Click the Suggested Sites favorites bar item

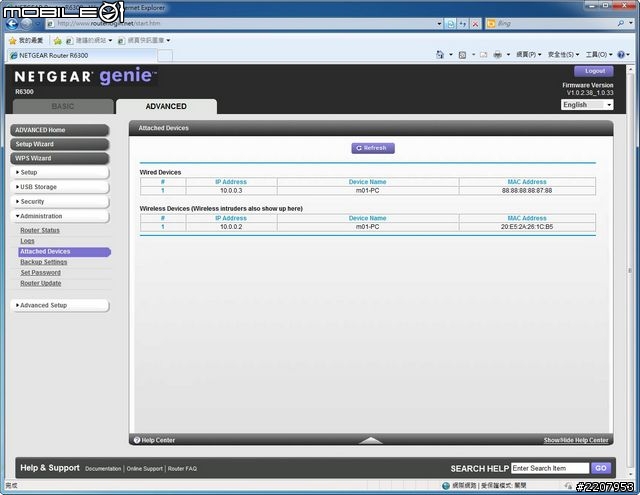tap(89, 40)
